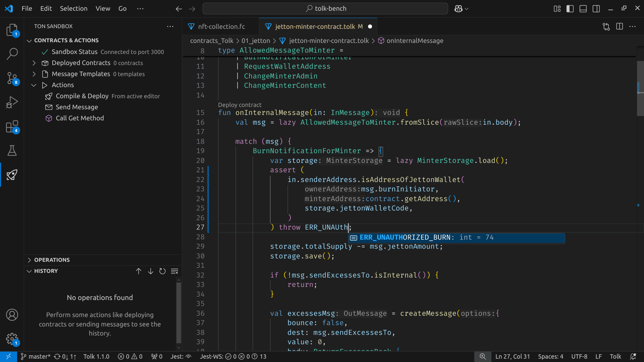Go back with the left arrow
Screen dimensions: 644x362
(179, 9)
